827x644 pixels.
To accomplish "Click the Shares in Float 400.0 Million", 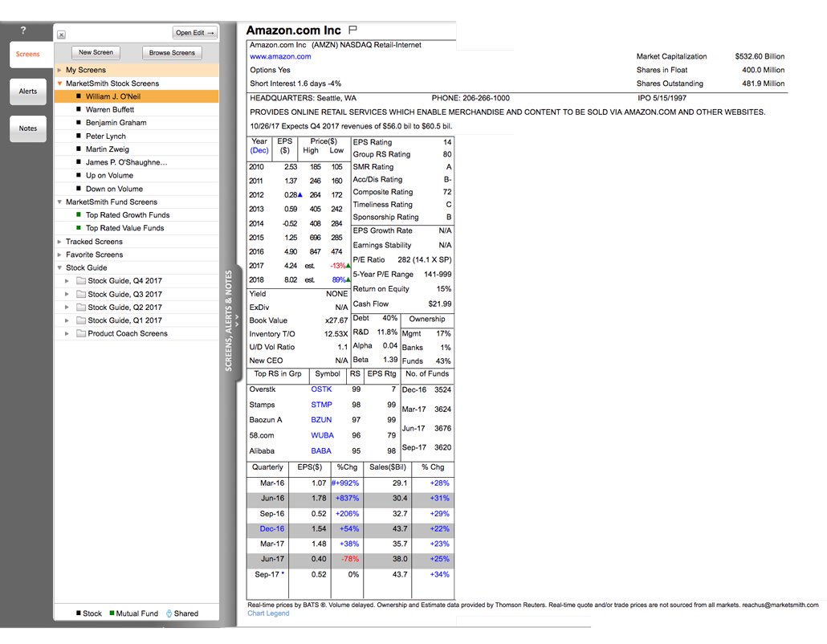I will pos(764,70).
